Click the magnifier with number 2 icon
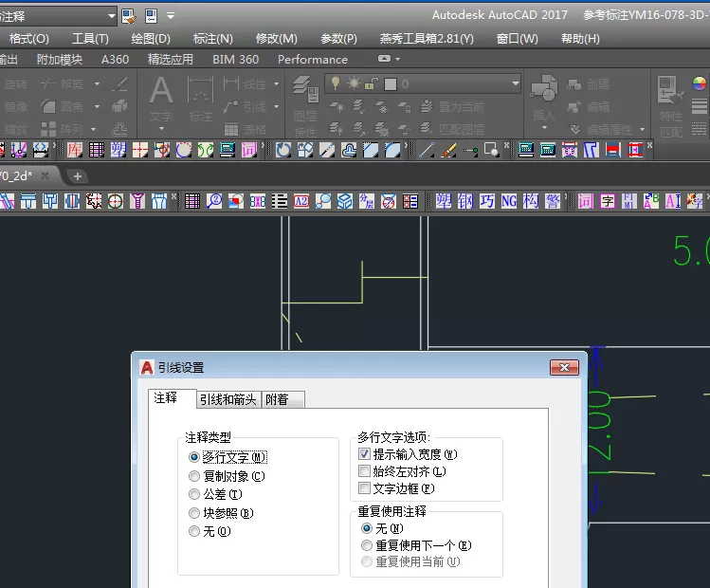This screenshot has width=710, height=588. click(214, 201)
